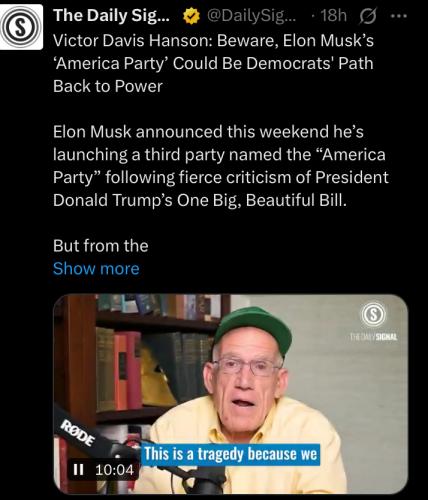Open The Daily Sig... account name

pyautogui.click(x=111, y=15)
